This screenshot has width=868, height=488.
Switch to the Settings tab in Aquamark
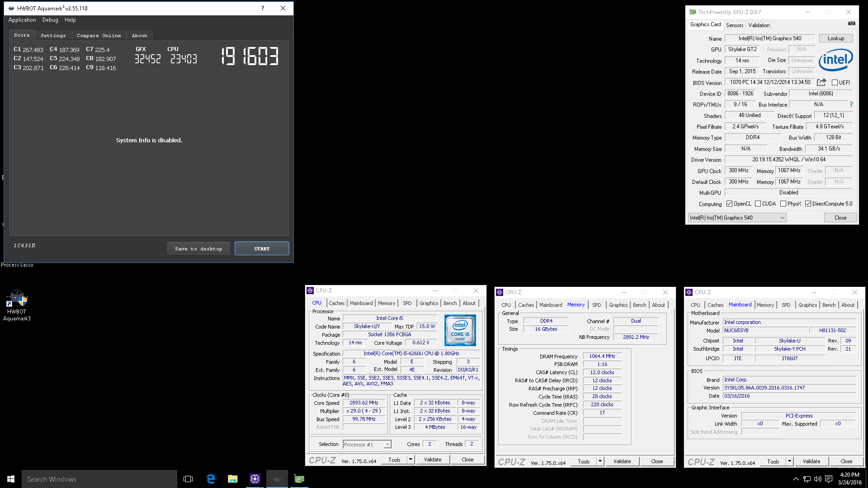pyautogui.click(x=53, y=35)
